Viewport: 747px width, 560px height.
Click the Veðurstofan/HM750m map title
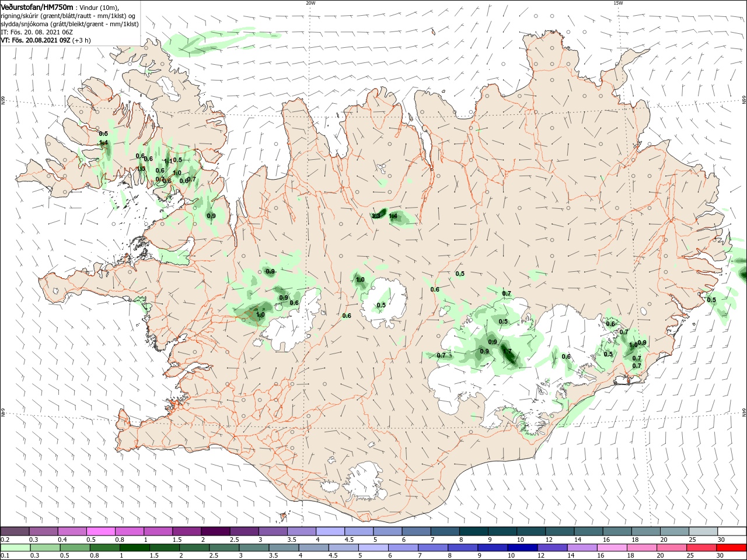pos(37,6)
